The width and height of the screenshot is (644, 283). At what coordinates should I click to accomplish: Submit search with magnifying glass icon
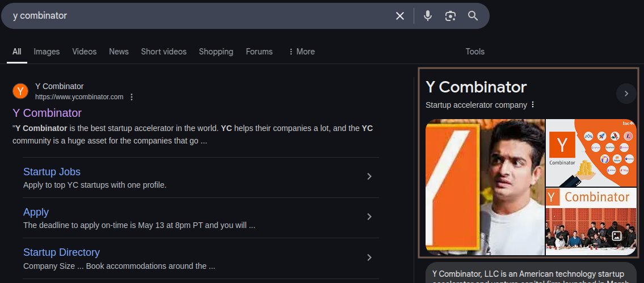tap(473, 16)
